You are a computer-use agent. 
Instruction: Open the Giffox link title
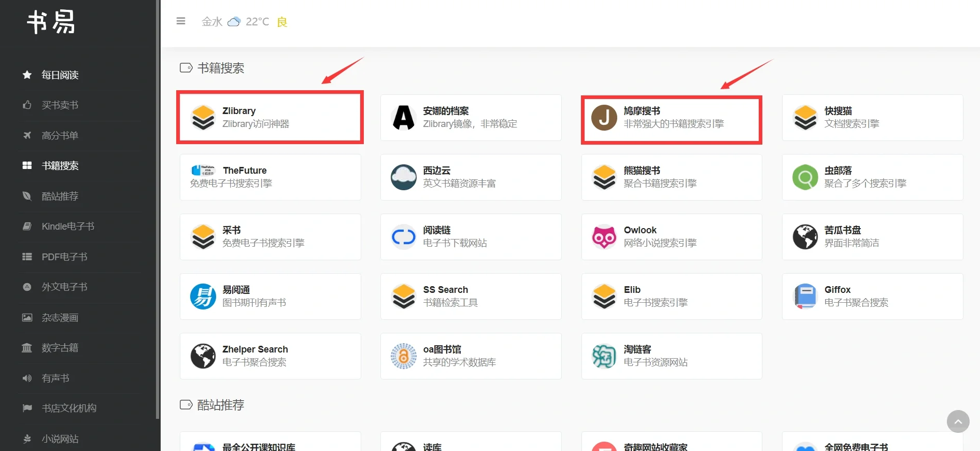click(x=837, y=290)
